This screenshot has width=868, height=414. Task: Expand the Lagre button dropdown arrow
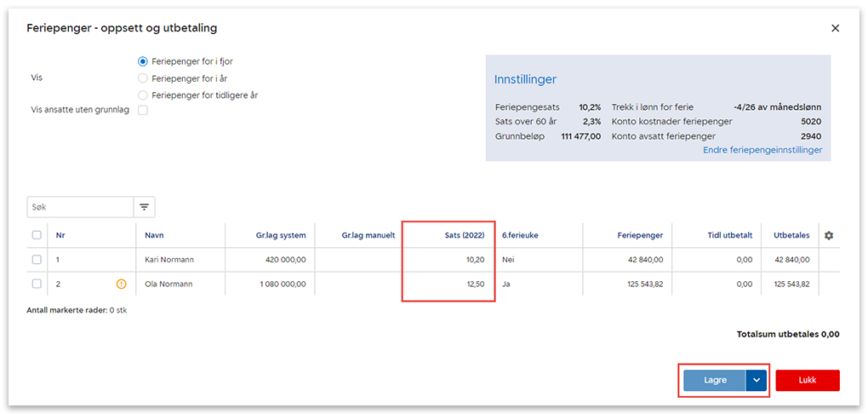tap(757, 380)
